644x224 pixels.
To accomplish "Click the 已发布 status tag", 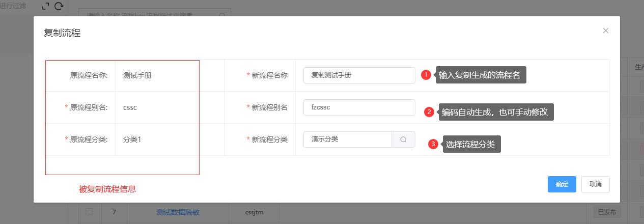I will [x=607, y=212].
